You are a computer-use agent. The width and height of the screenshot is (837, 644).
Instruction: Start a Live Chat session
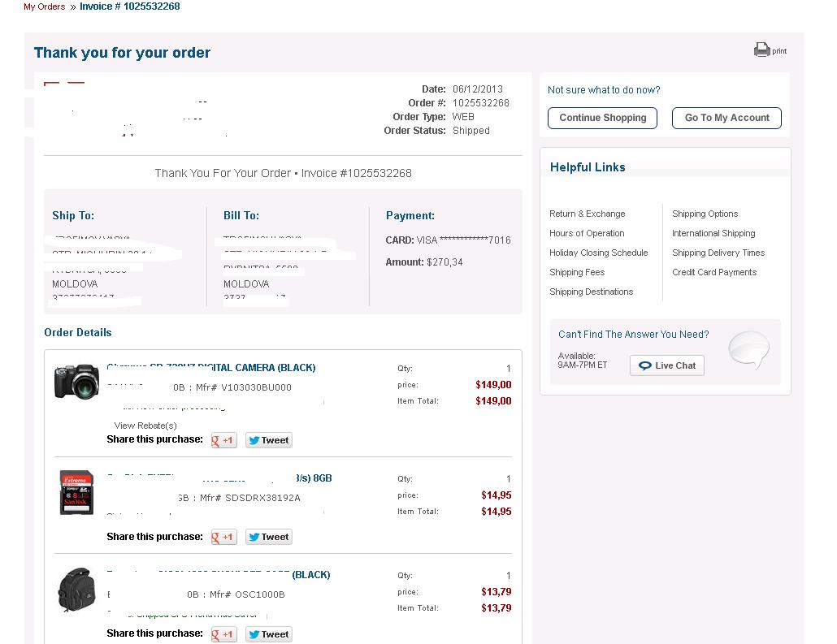(x=667, y=365)
